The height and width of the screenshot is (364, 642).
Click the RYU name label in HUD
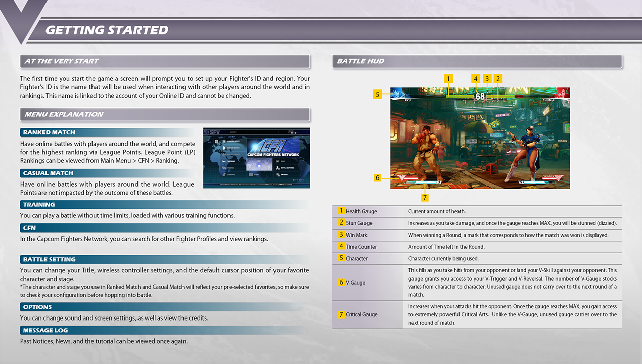click(408, 100)
